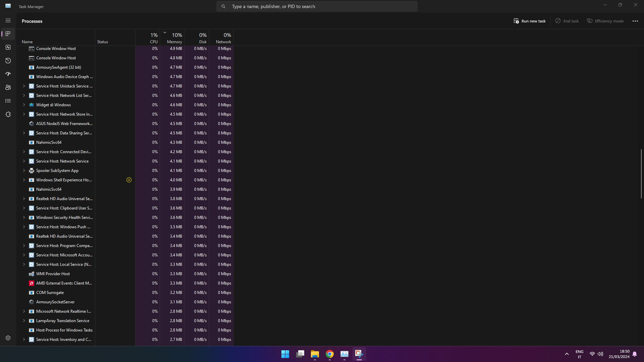
Task: Click the process search field
Action: pos(317,6)
